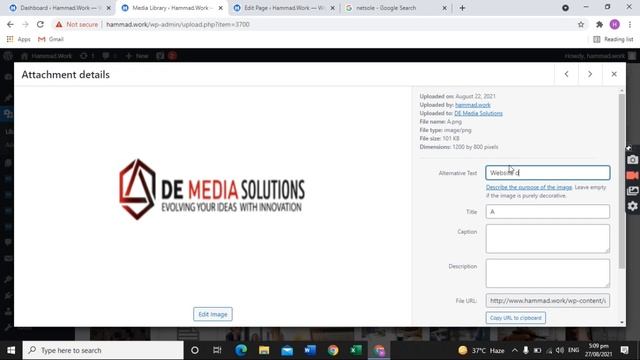
Task: Bookmark this page with star icon
Action: (x=581, y=24)
